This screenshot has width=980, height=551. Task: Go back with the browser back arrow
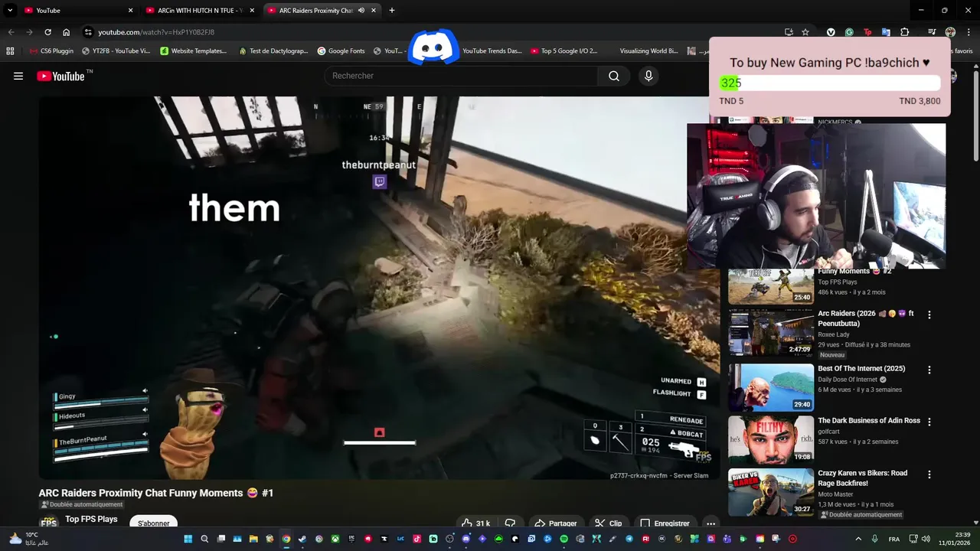(11, 32)
